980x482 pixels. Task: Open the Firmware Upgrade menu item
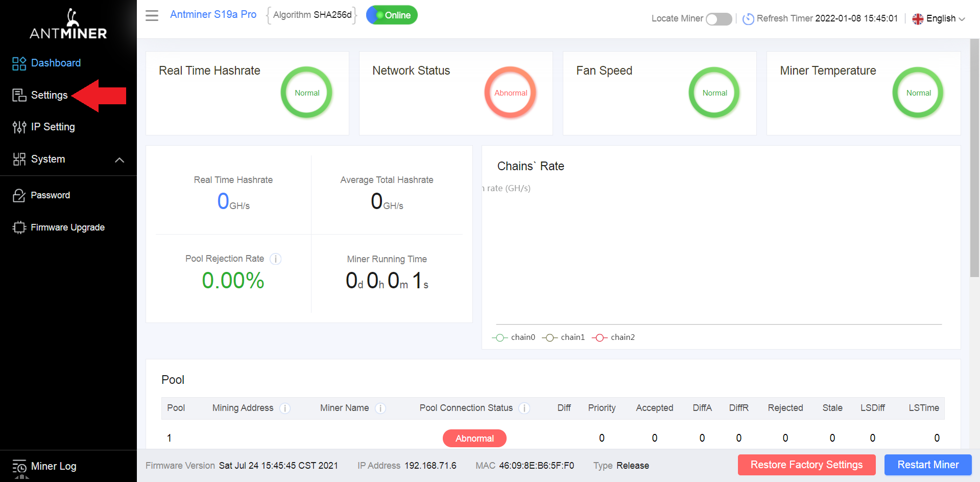pyautogui.click(x=67, y=227)
